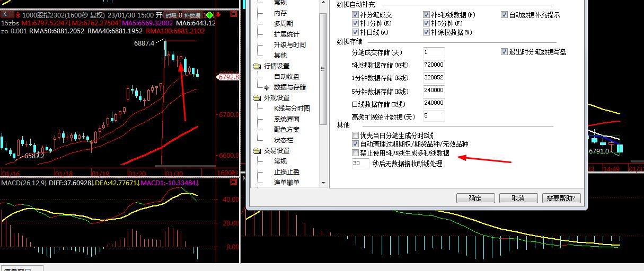
Task: Uncheck the 补分笔成交 checkbox
Action: (356, 15)
